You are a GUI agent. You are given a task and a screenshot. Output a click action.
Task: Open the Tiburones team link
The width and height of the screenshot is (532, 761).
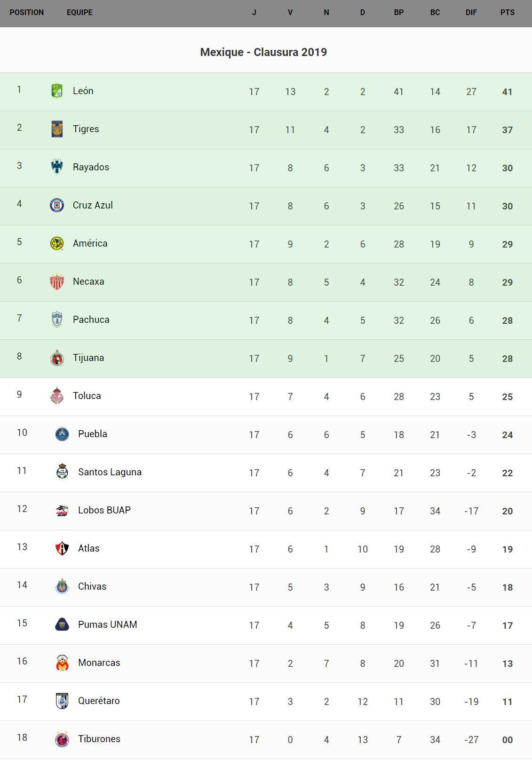tap(99, 739)
